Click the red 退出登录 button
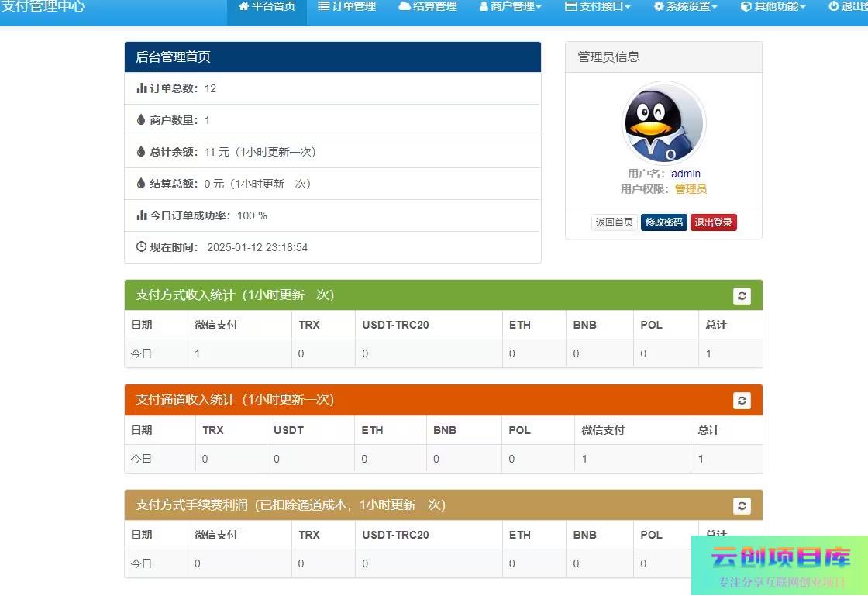 pos(713,222)
